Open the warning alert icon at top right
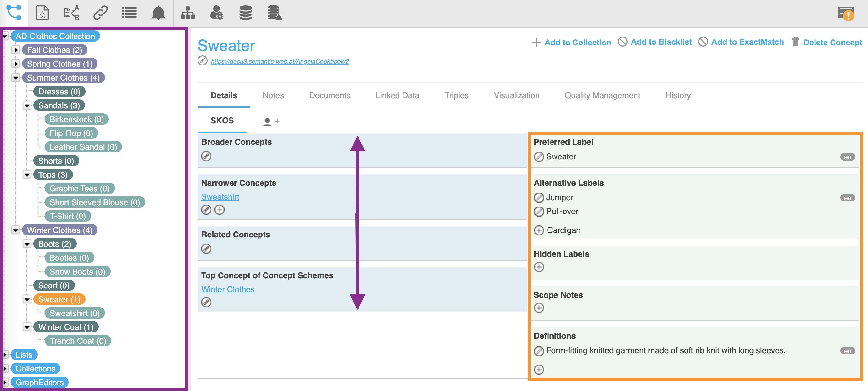Screen dimensions: 868x391 click(x=846, y=14)
